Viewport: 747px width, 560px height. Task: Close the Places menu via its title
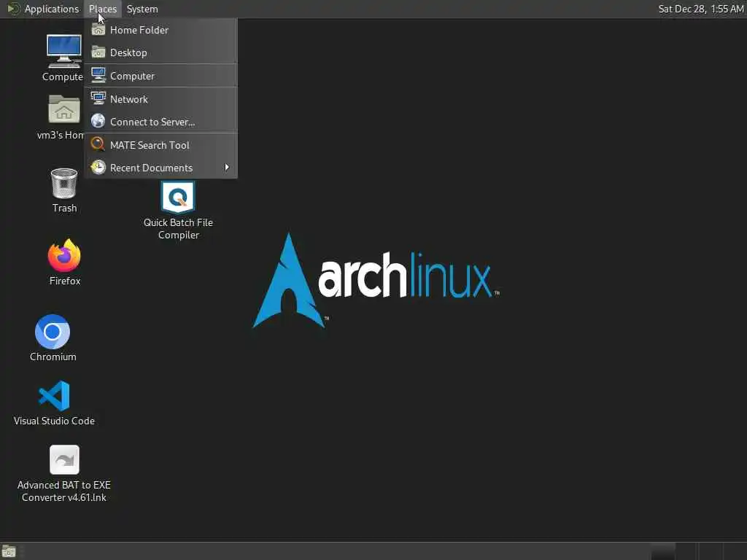103,9
